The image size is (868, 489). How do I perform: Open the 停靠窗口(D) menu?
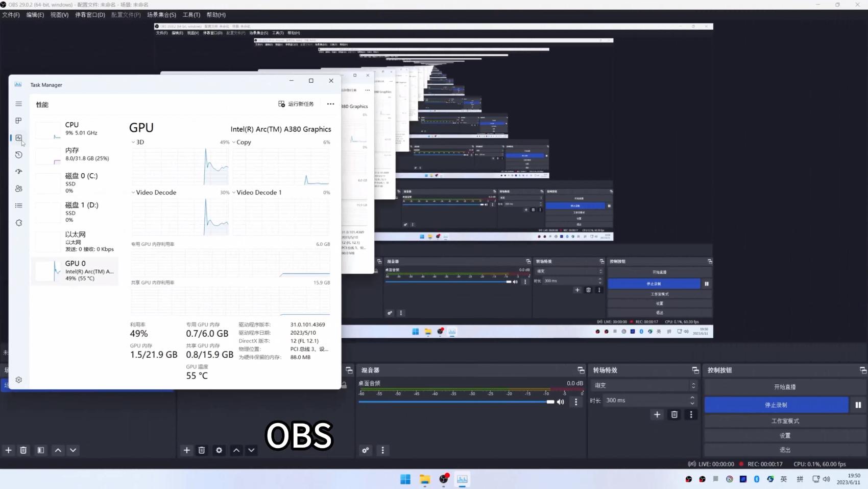tap(90, 15)
